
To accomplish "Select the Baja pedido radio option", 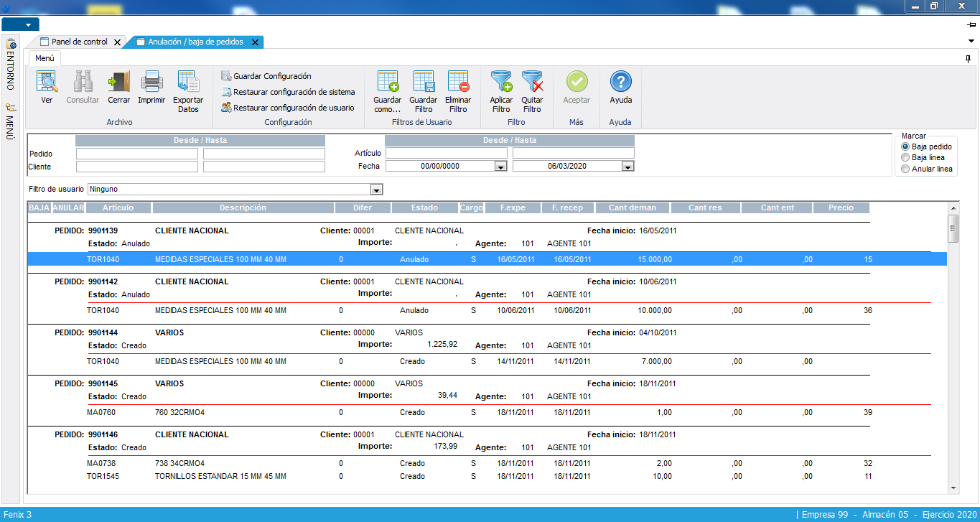I will point(905,146).
